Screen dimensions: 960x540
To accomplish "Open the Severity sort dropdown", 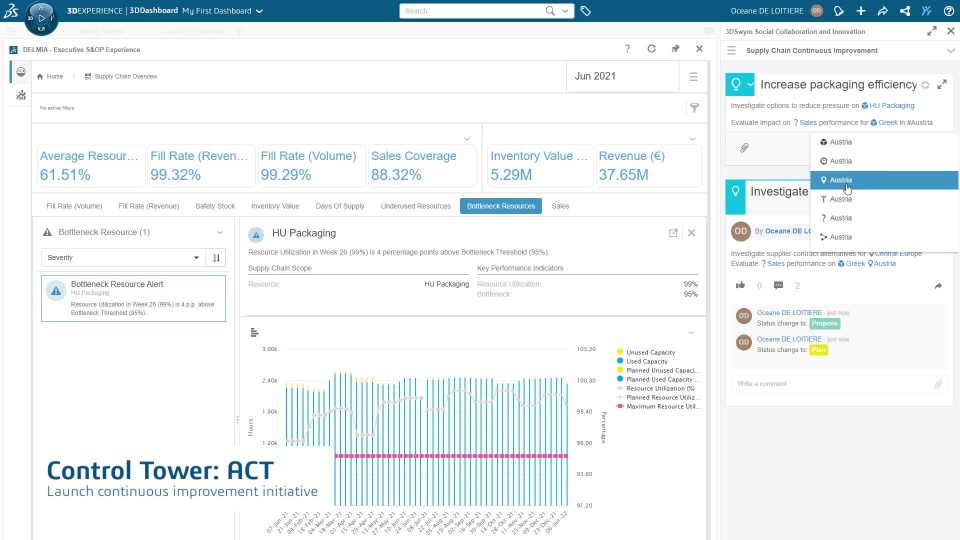I will [x=122, y=258].
